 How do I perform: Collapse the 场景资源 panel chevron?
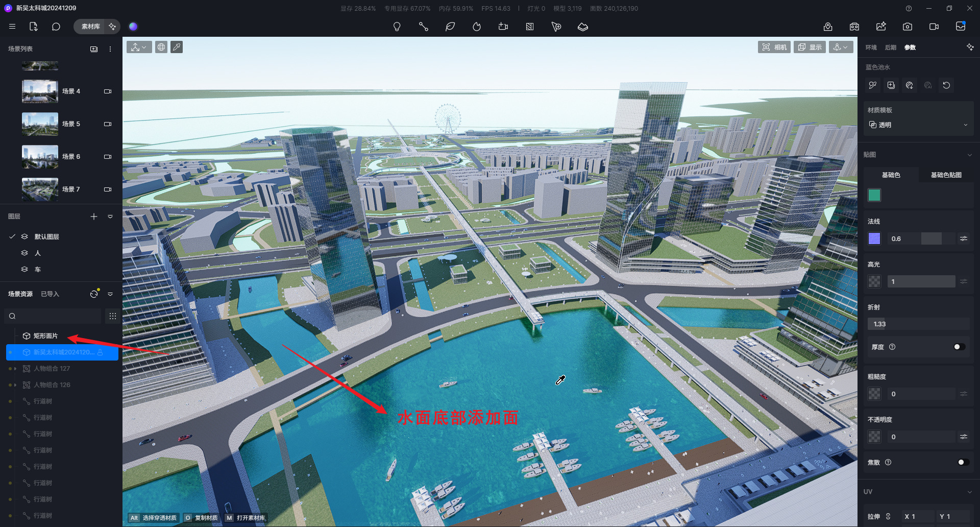(x=110, y=294)
